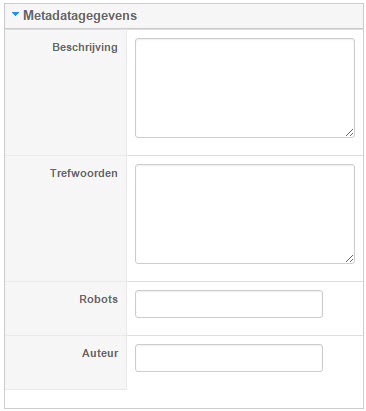The width and height of the screenshot is (366, 411).
Task: Collapse panel using the blue triangle arrow
Action: pyautogui.click(x=15, y=14)
